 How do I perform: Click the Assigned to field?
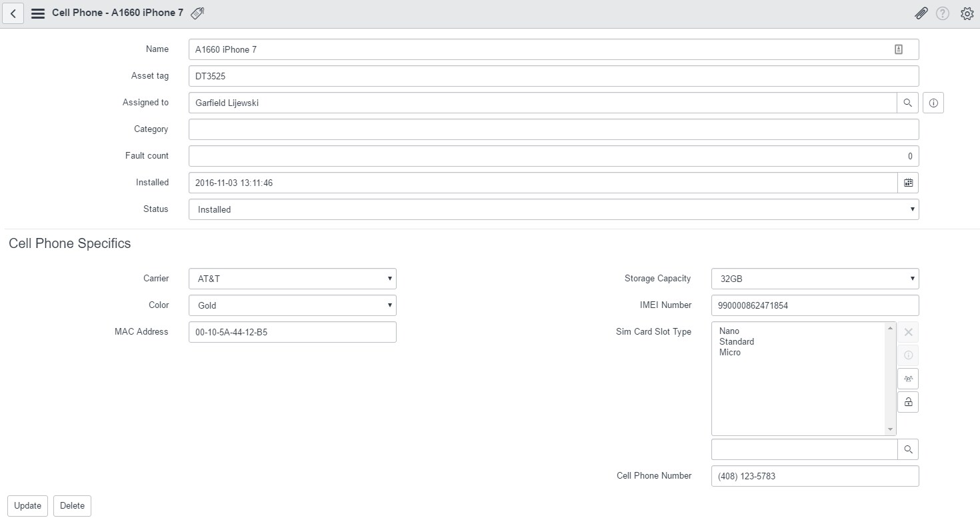(x=543, y=103)
